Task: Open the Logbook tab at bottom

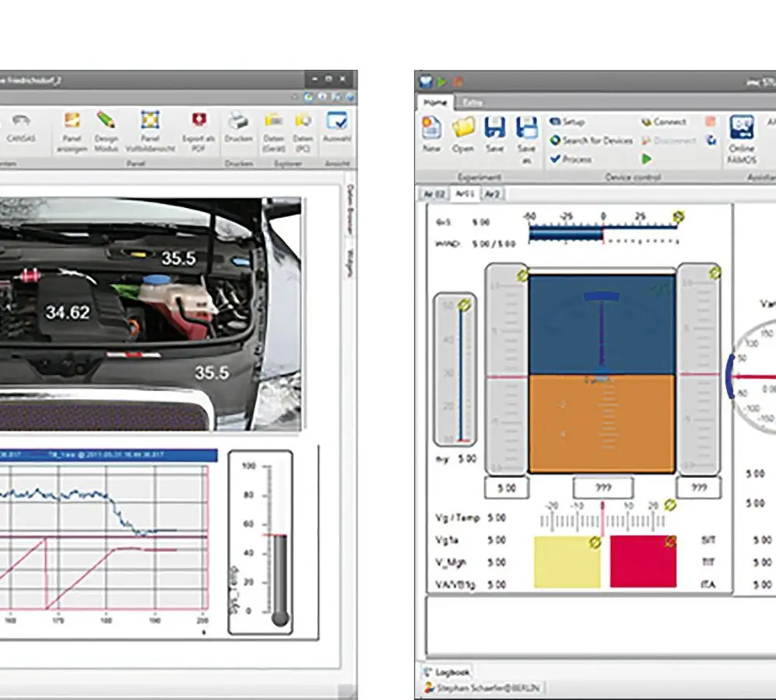Action: (446, 672)
